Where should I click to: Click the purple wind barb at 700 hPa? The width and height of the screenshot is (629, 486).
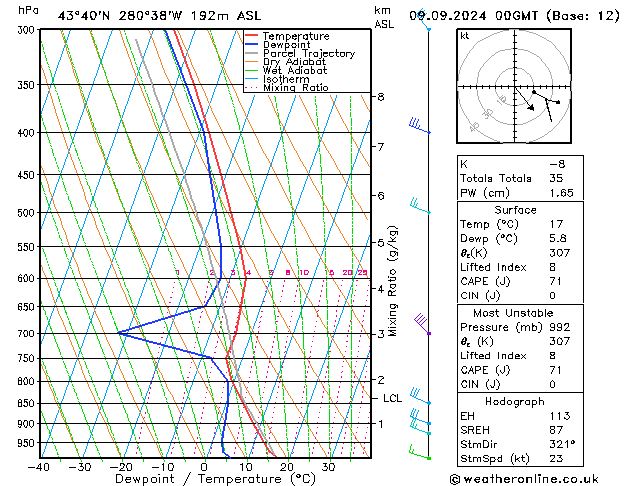(422, 324)
